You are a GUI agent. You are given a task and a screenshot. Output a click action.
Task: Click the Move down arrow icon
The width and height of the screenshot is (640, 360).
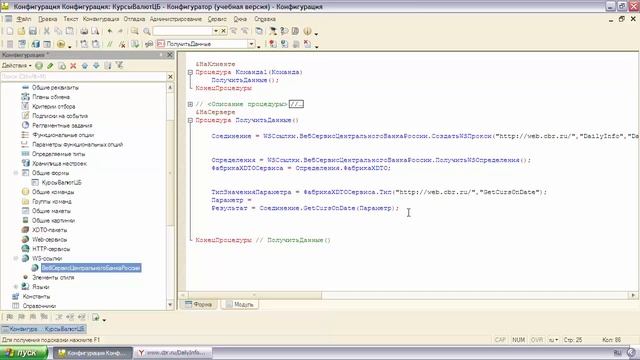point(96,65)
